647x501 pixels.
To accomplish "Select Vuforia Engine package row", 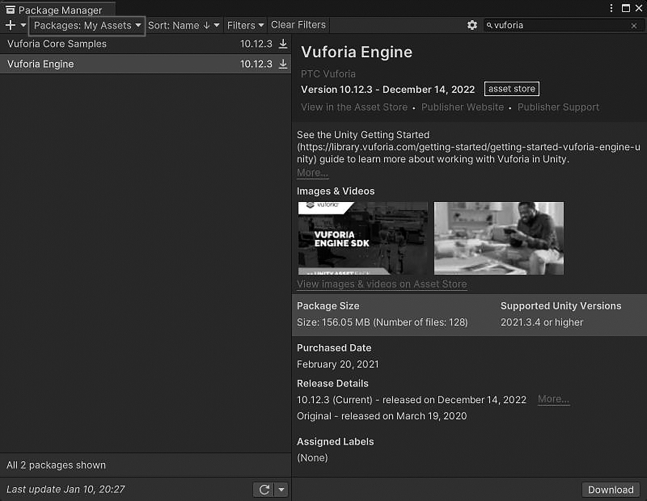I will pos(145,64).
